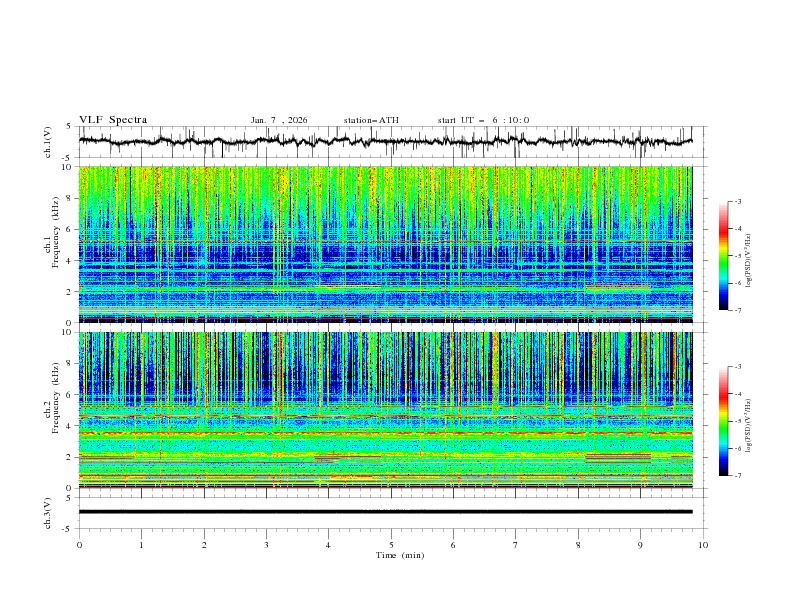
Task: Click the VLF Spectra title text
Action: click(x=113, y=120)
